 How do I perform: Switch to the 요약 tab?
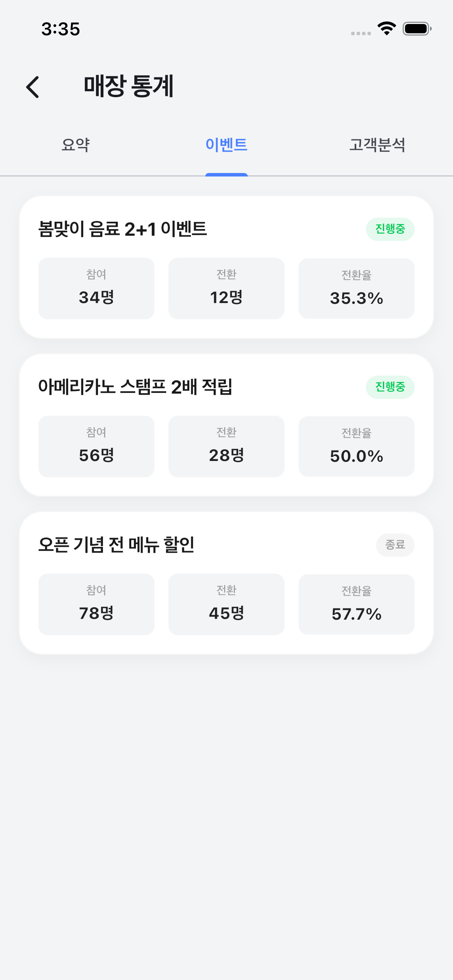[75, 145]
